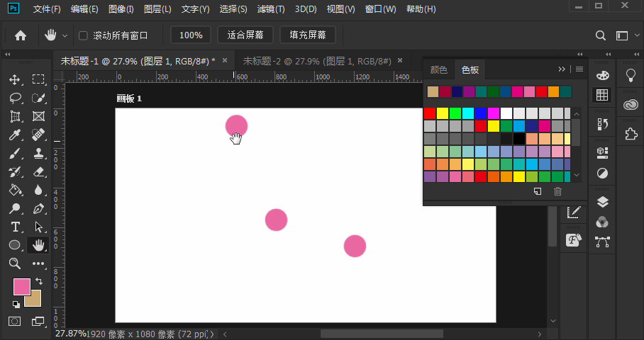Screen dimensions: 644x340
Task: Pick the black swatch in the grid
Action: (519, 139)
